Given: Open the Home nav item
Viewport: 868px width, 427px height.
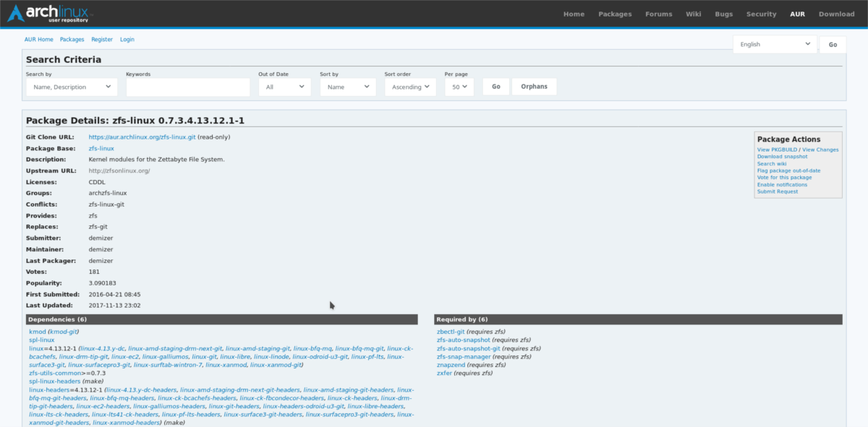Looking at the screenshot, I should click(574, 14).
